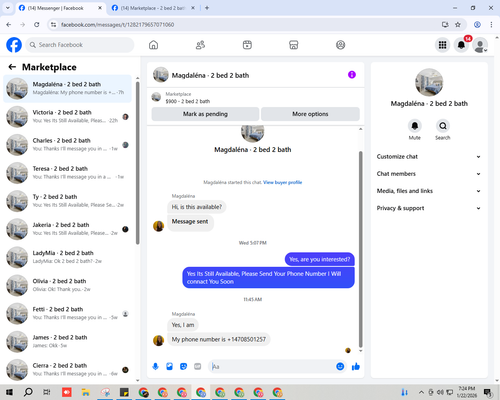Open the nine-dot menu grid
Viewport: 500px width, 400px height.
[x=442, y=45]
